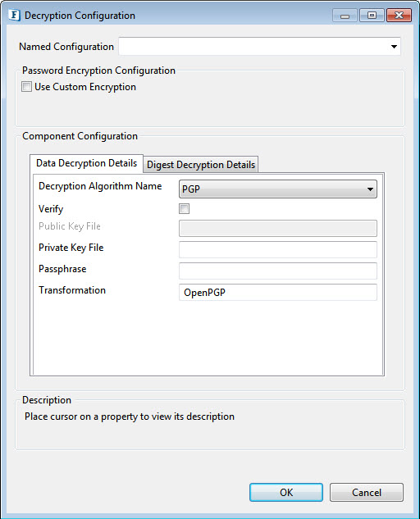420x519 pixels.
Task: Confirm settings with the OK button
Action: point(286,492)
